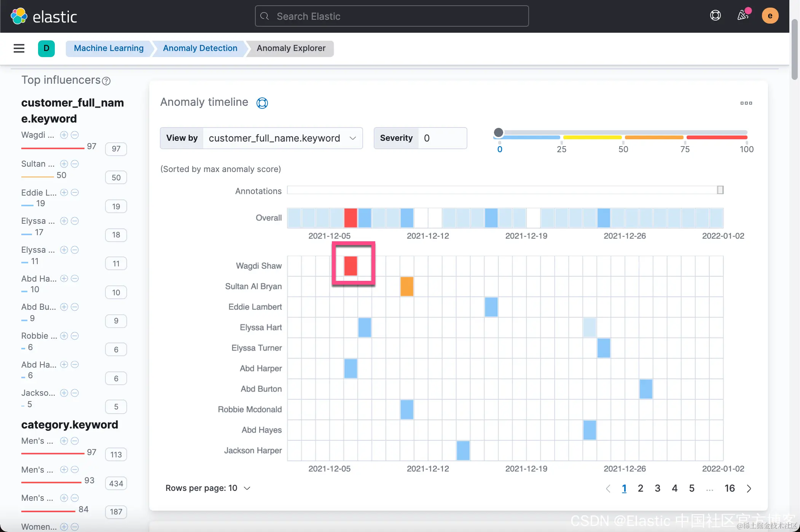Select the red Wagdi Shaw anomaly cell
This screenshot has height=532, width=800.
tap(351, 266)
